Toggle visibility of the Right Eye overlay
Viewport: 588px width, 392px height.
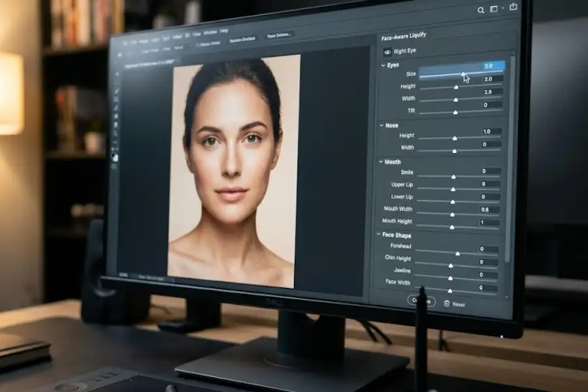[x=388, y=52]
